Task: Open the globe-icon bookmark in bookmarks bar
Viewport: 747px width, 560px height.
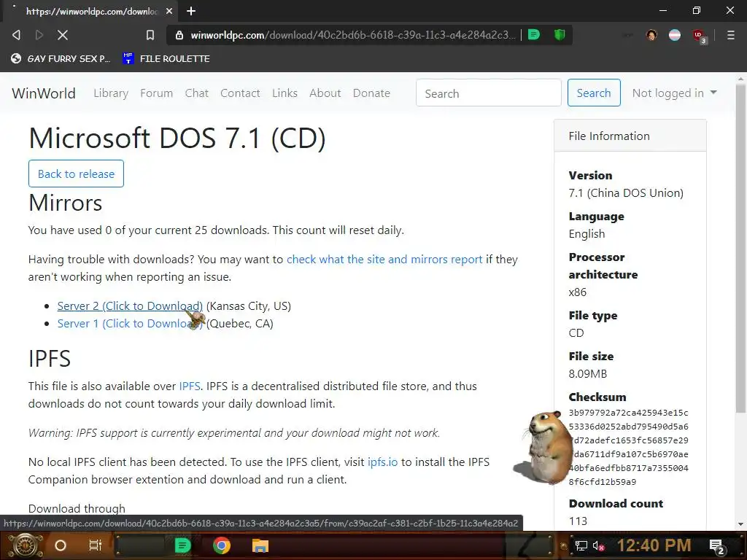Action: [61, 58]
